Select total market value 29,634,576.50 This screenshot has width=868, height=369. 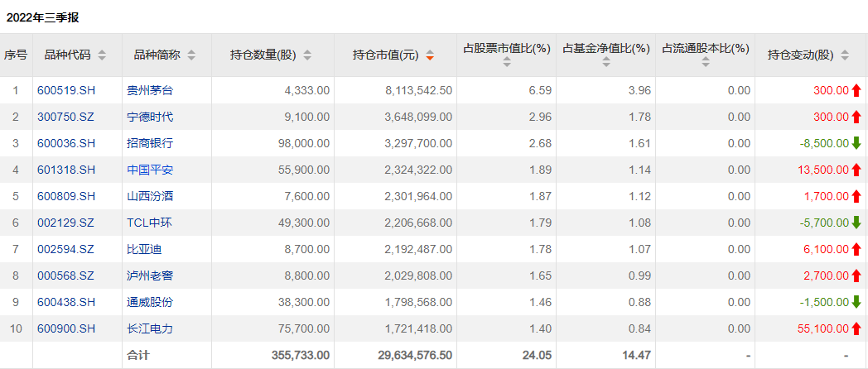[x=416, y=355]
